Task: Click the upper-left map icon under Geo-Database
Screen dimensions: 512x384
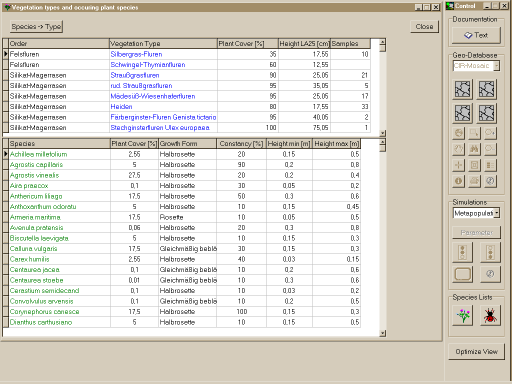Action: pos(463,89)
